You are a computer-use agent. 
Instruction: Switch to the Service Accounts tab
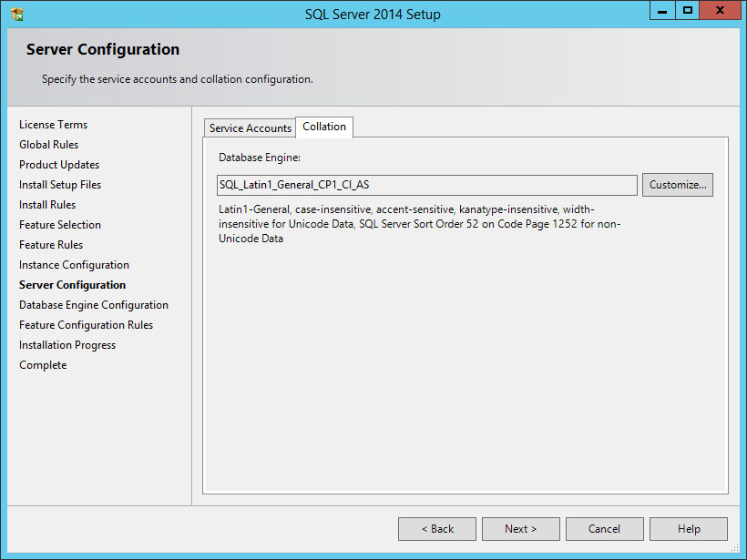click(x=251, y=128)
